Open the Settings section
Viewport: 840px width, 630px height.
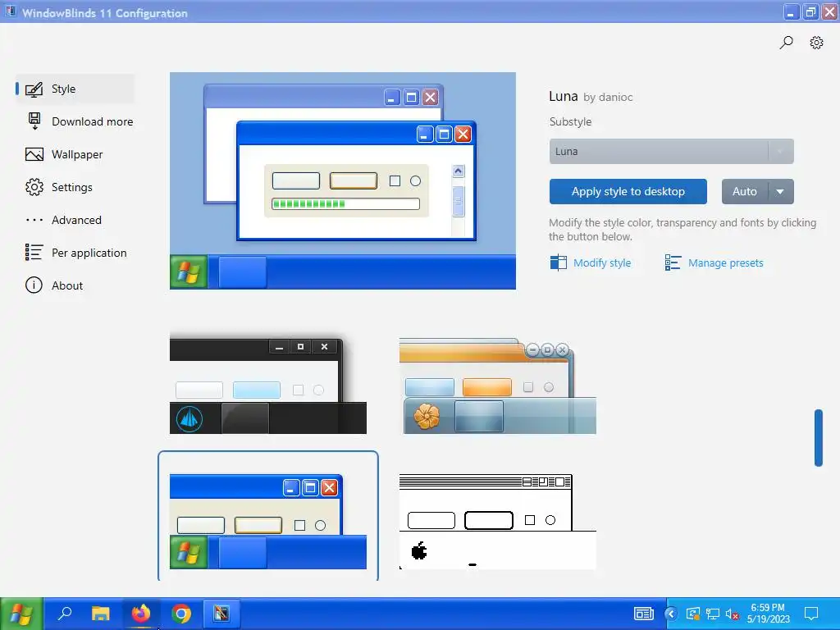pyautogui.click(x=75, y=187)
